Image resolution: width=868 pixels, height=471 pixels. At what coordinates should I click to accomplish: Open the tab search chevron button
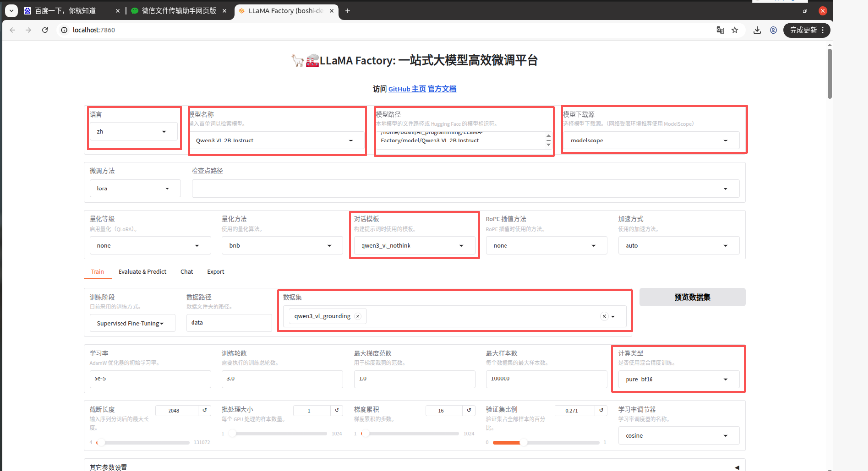pyautogui.click(x=11, y=11)
